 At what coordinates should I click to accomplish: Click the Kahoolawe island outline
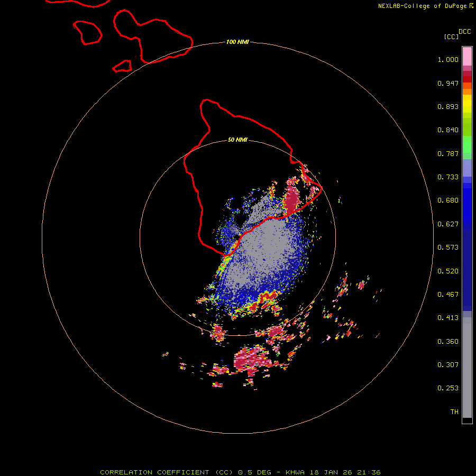pos(122,66)
